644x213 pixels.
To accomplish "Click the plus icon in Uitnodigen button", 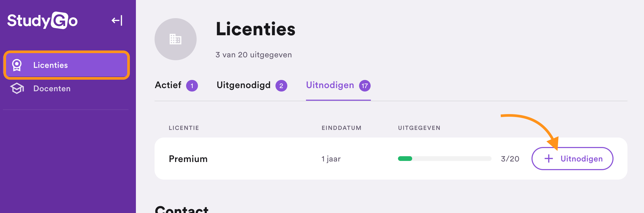I will (549, 159).
